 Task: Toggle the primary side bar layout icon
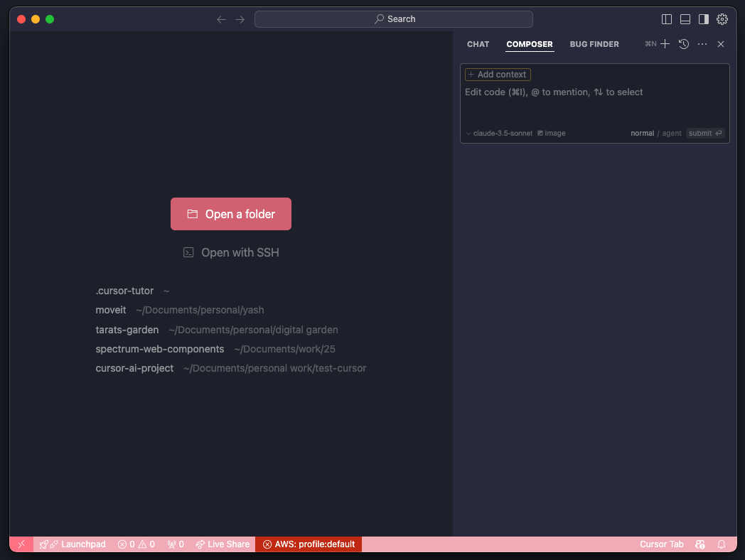point(667,19)
